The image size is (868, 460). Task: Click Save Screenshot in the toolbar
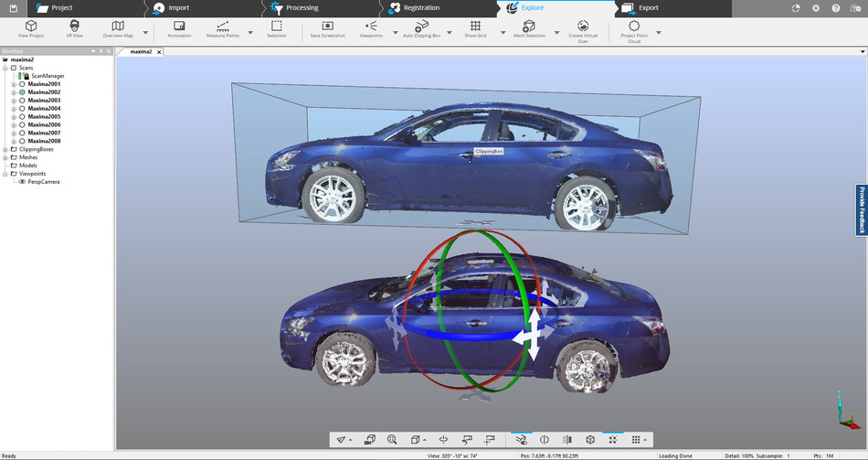pyautogui.click(x=327, y=27)
